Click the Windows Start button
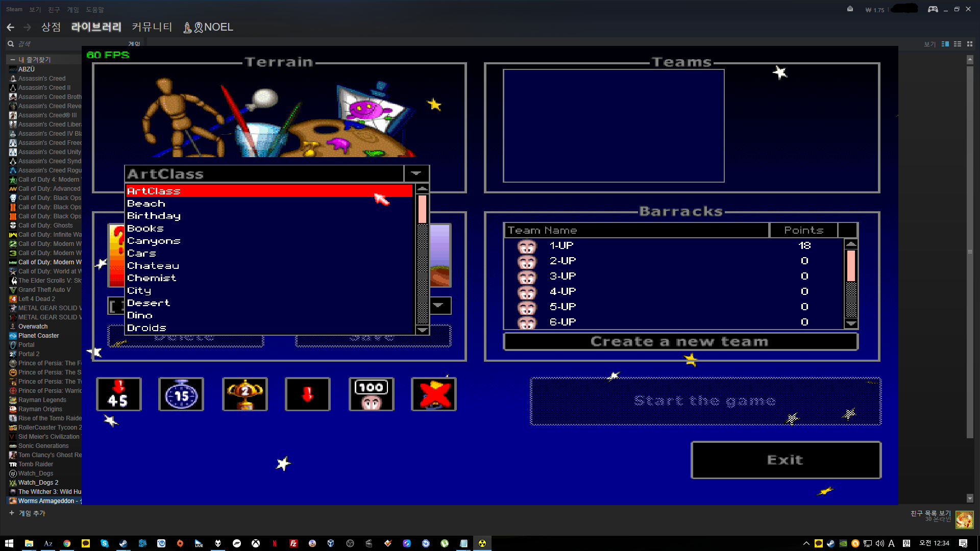Image resolution: width=980 pixels, height=551 pixels. pyautogui.click(x=9, y=543)
